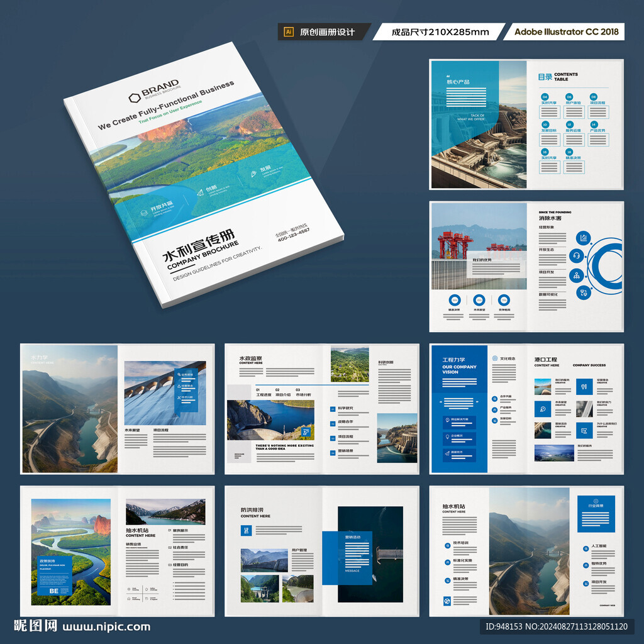Click the 06 circle above 用户体验
This screenshot has height=644, width=644.
tap(569, 97)
